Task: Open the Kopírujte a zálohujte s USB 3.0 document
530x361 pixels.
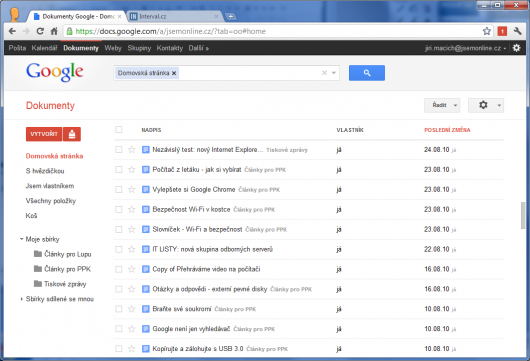Action: point(198,348)
